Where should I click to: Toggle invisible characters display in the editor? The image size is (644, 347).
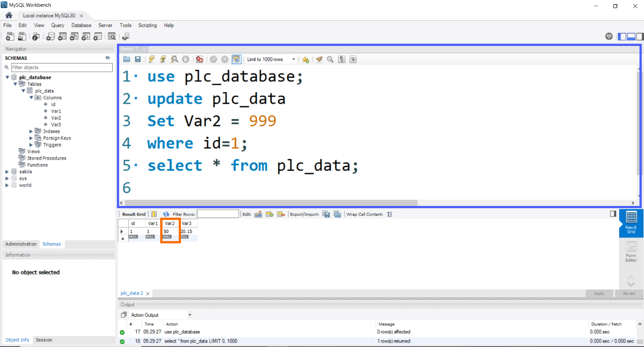pyautogui.click(x=341, y=59)
